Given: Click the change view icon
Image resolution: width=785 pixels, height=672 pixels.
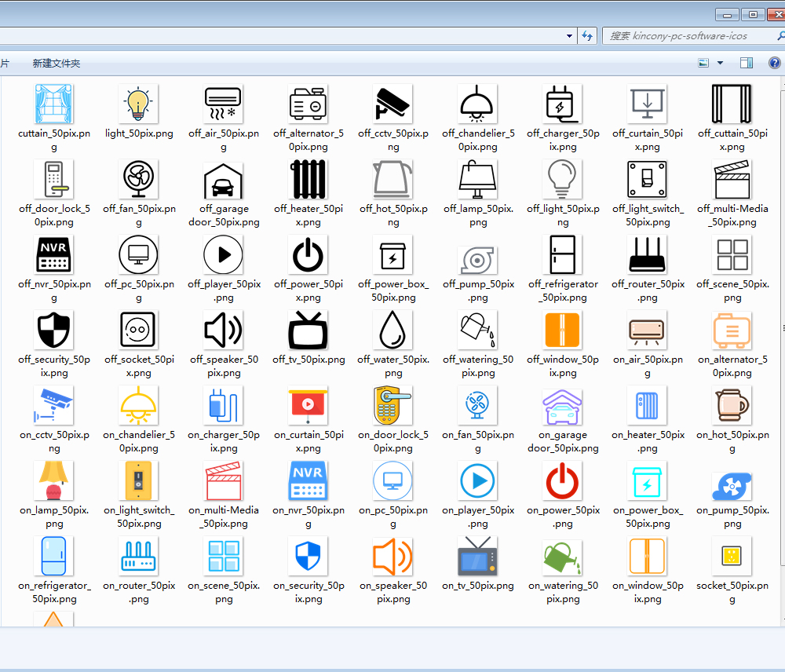Looking at the screenshot, I should click(x=703, y=63).
